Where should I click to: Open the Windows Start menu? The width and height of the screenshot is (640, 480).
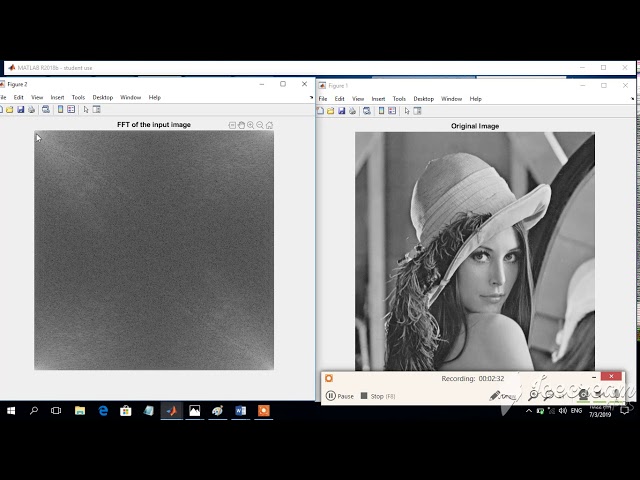point(11,411)
